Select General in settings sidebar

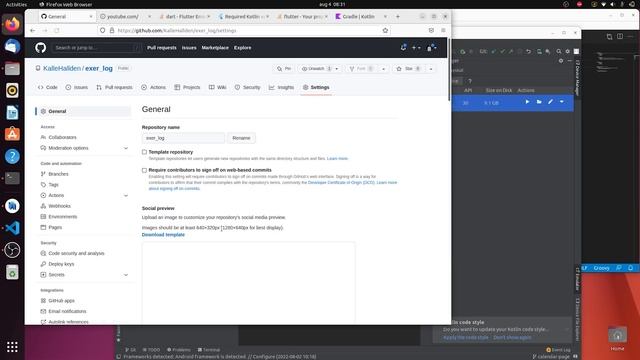click(83, 111)
